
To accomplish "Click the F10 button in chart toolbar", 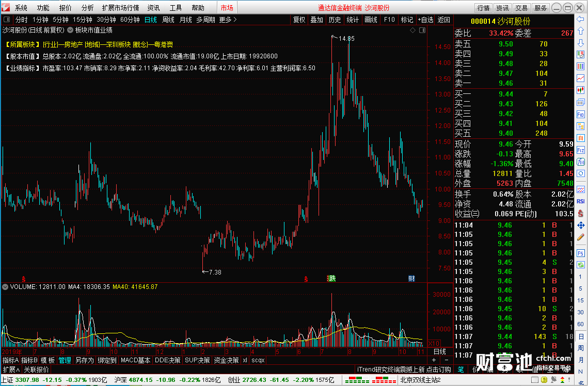I will [x=389, y=20].
